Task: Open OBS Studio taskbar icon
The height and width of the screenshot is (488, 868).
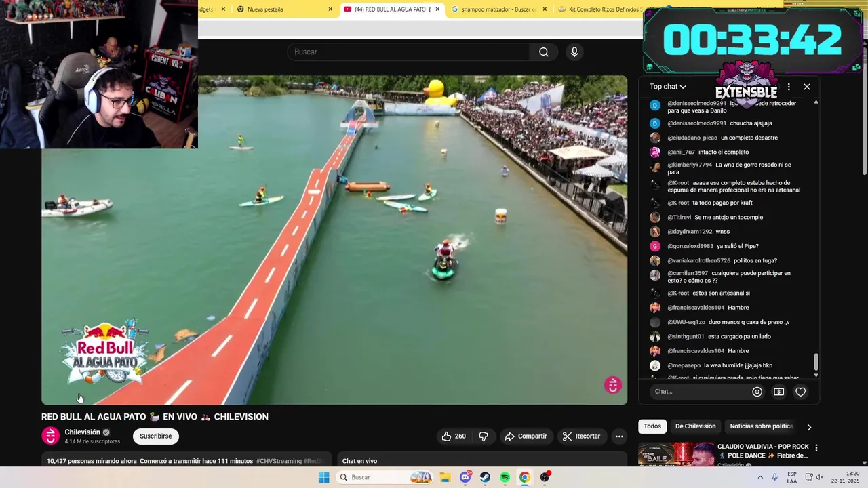Action: pos(545,477)
